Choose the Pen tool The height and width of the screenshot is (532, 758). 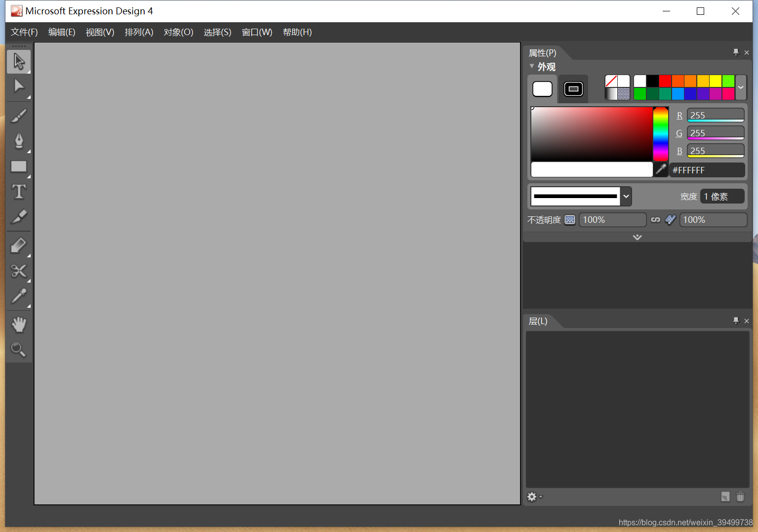tap(19, 141)
